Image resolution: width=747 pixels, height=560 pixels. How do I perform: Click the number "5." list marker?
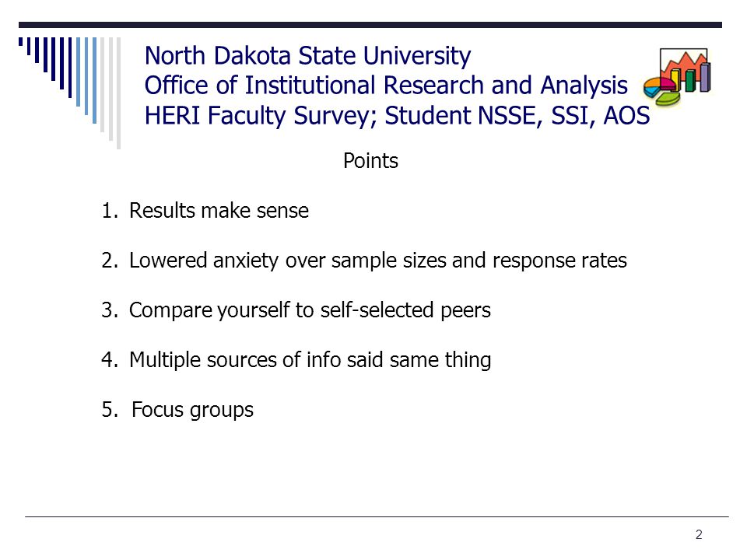pos(110,410)
